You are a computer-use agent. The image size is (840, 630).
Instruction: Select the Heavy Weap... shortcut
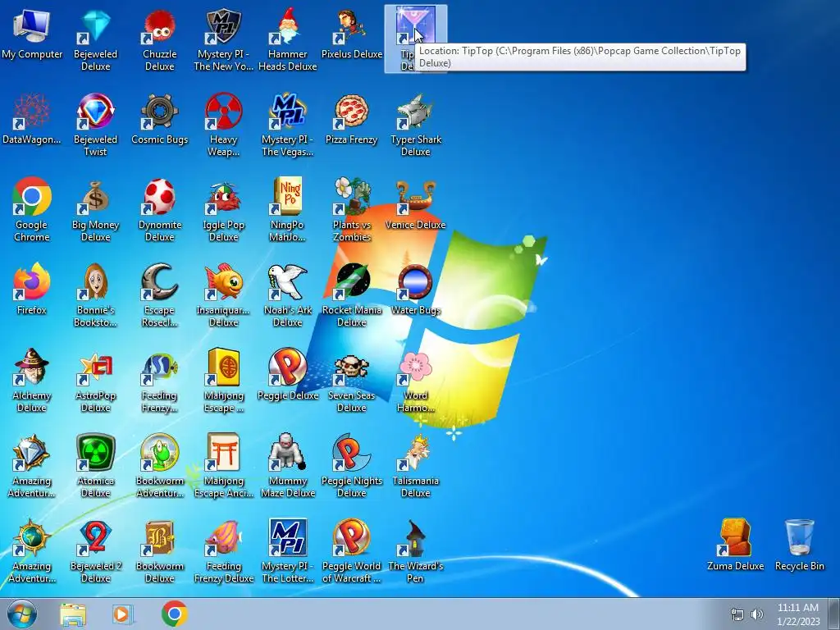click(x=223, y=126)
